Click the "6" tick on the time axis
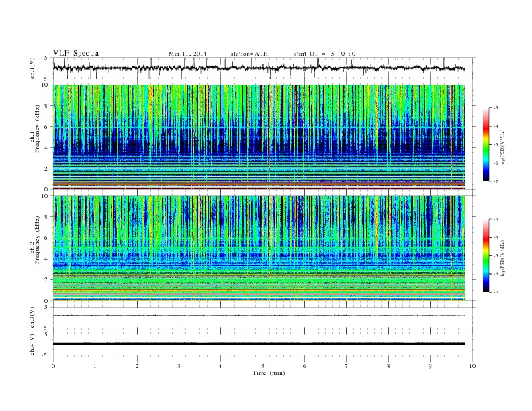Viewport: 532px width, 411px height. click(304, 366)
